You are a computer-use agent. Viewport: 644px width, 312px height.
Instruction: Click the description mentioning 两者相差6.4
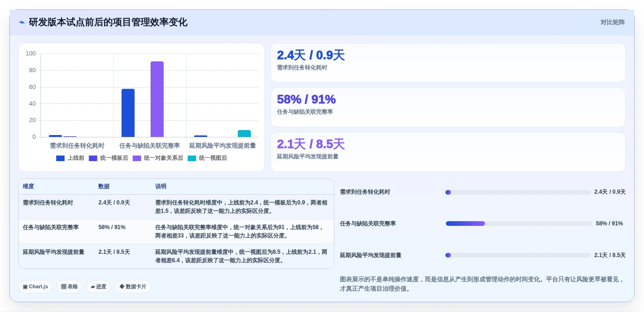tap(242, 256)
